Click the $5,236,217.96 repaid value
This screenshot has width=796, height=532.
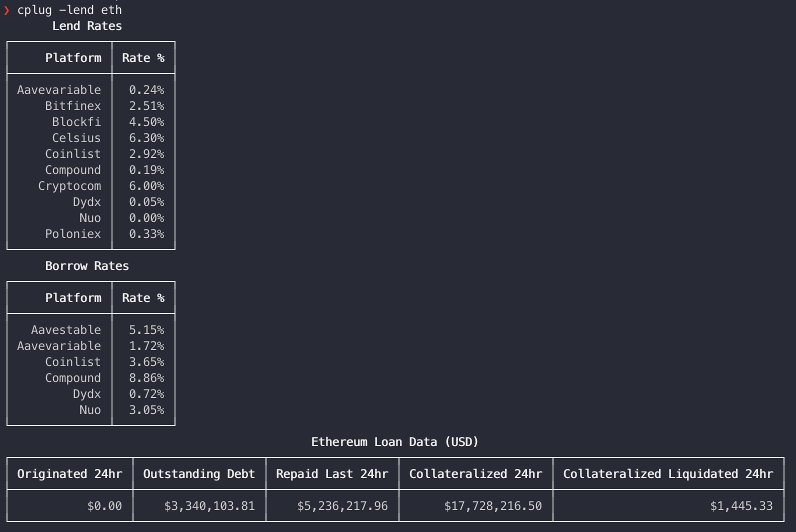point(342,506)
